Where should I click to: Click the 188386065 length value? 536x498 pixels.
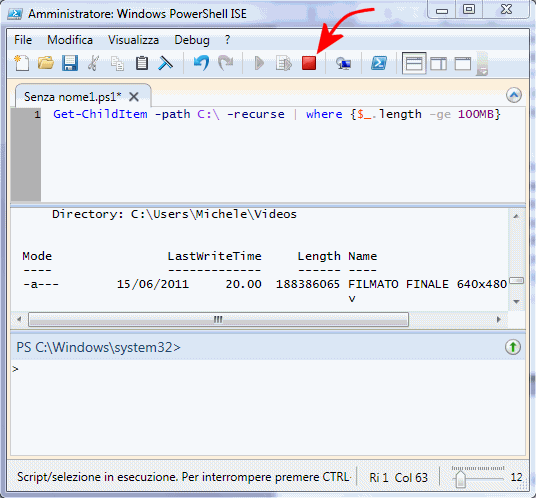click(308, 284)
